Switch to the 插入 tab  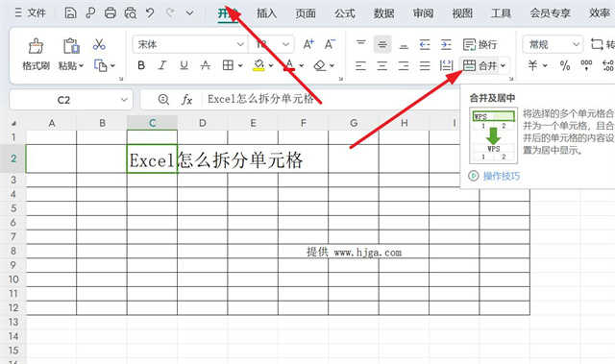click(266, 13)
